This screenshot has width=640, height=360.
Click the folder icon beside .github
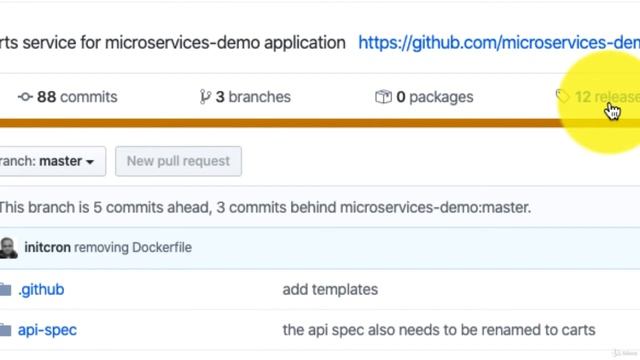coord(5,289)
